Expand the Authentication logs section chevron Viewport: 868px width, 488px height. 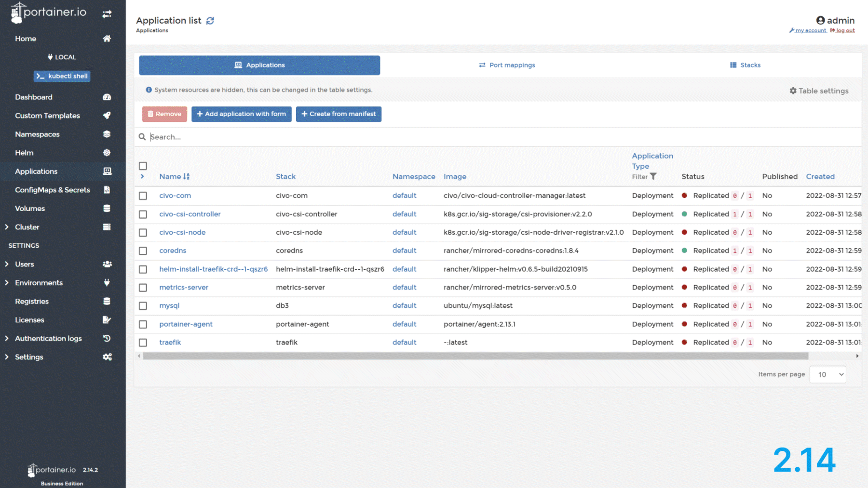[x=7, y=339]
